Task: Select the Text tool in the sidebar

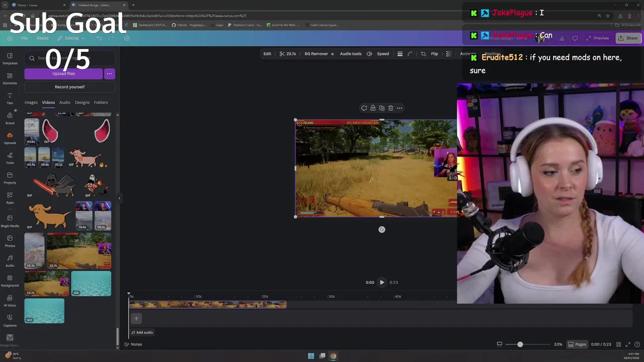Action: point(10,98)
